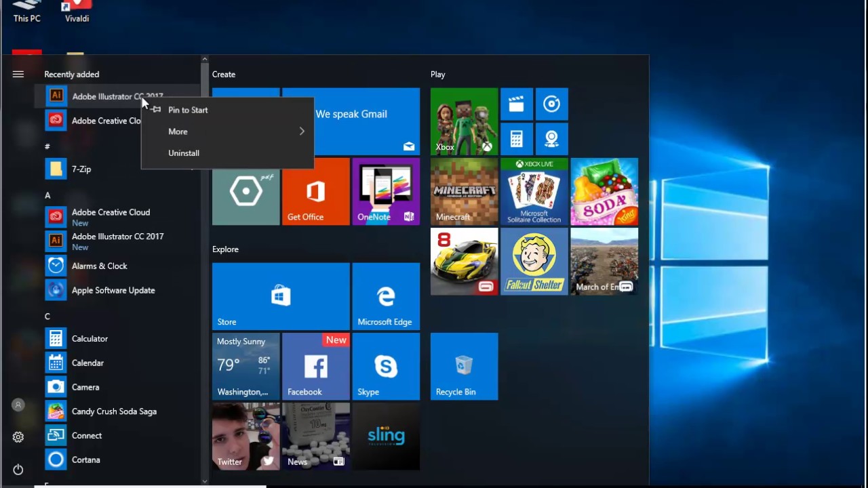Click the Recently added heading
868x488 pixels.
pos(71,75)
